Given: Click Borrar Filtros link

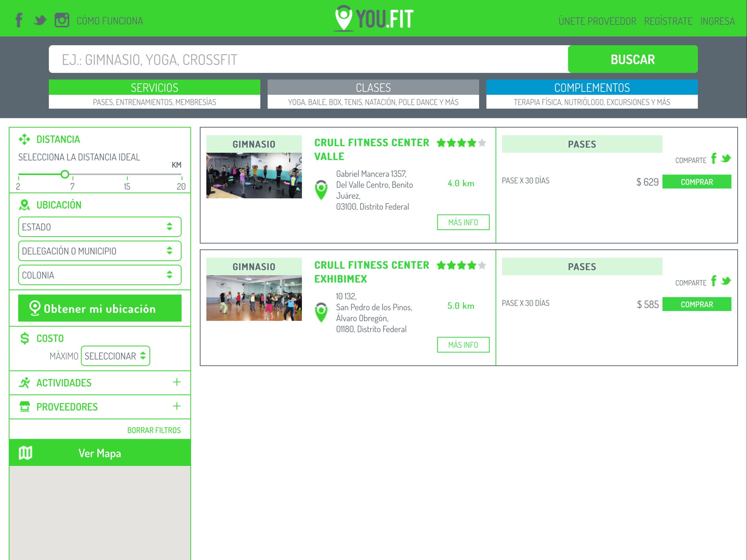Looking at the screenshot, I should coord(154,430).
